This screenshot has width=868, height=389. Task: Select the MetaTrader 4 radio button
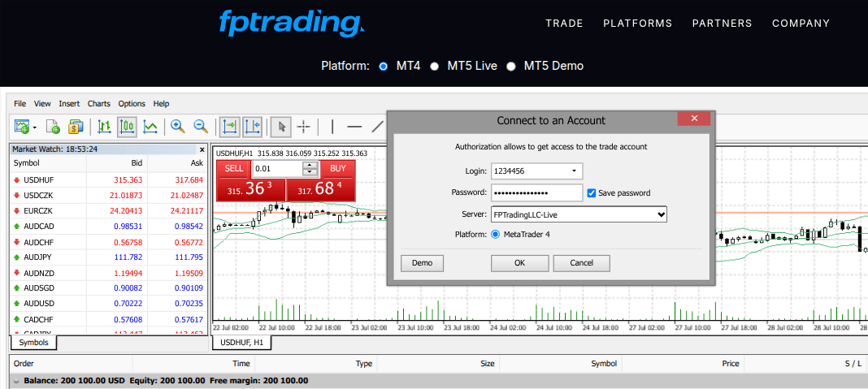coord(496,234)
